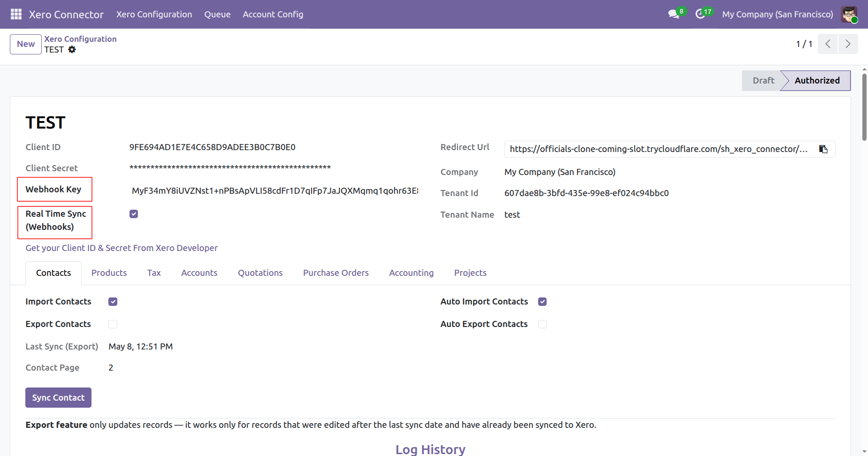Open the Quotations tab
Image resolution: width=868 pixels, height=456 pixels.
click(260, 273)
